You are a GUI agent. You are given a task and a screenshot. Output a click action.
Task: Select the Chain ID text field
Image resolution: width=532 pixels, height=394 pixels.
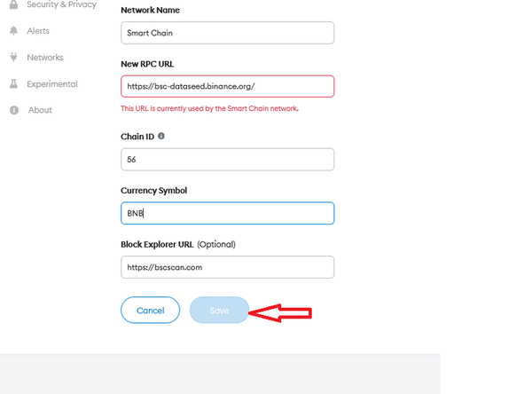pos(227,160)
